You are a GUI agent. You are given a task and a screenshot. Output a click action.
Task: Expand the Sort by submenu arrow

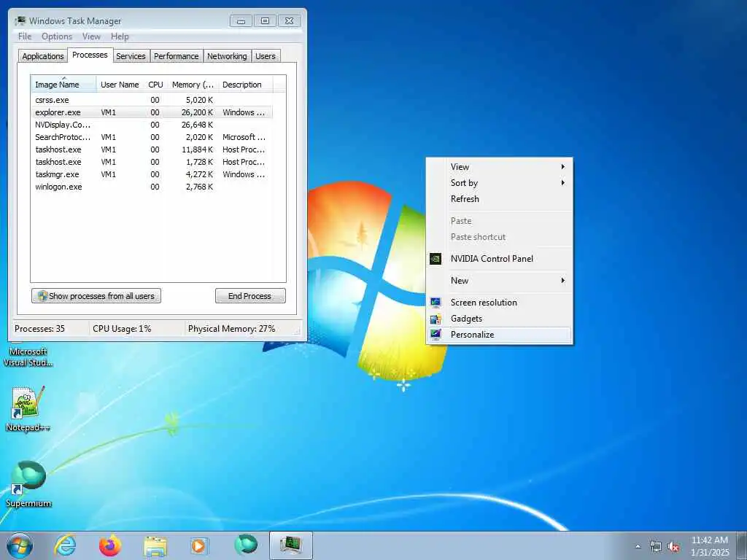(563, 183)
